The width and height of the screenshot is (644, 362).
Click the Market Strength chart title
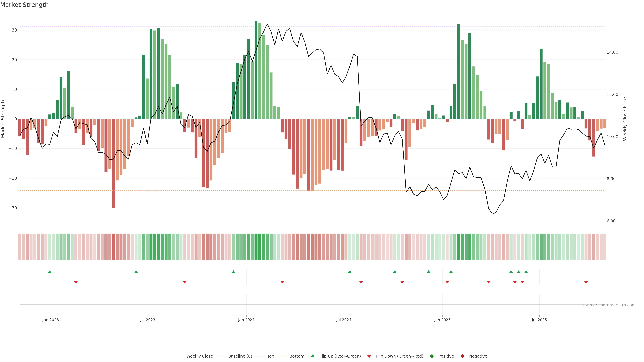(24, 5)
